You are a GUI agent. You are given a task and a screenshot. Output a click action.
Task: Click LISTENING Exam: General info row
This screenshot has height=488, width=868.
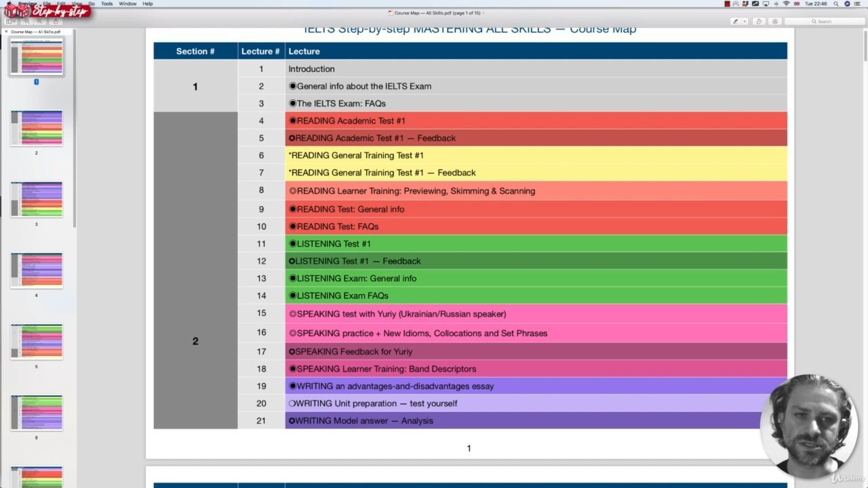pyautogui.click(x=536, y=278)
